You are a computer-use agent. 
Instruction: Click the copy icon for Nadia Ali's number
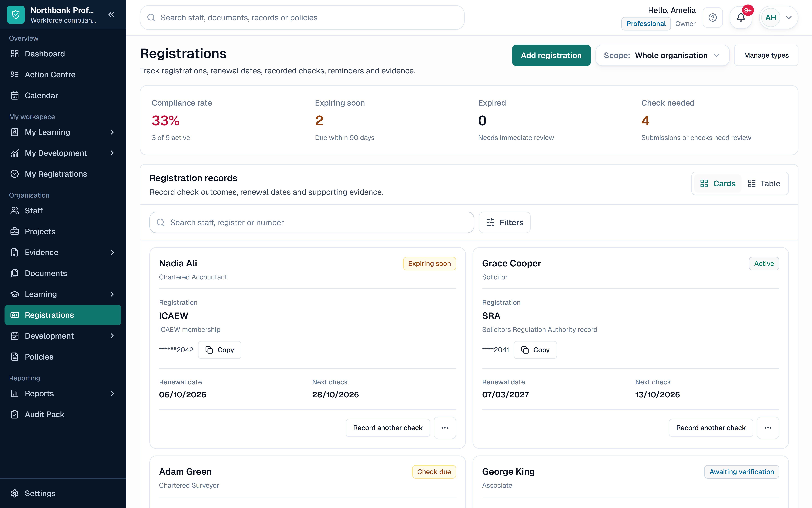209,350
